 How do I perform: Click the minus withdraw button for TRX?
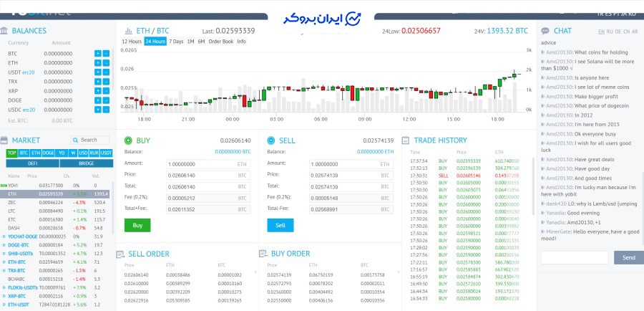click(106, 82)
